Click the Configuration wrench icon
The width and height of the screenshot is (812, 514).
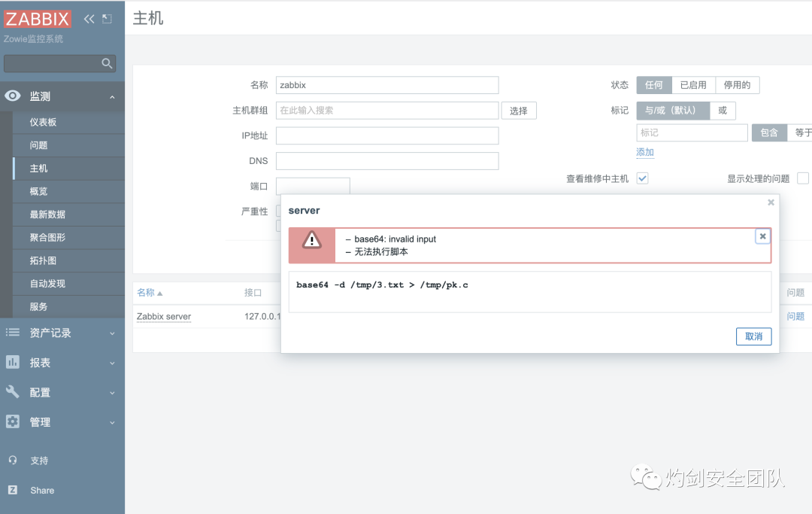(x=13, y=392)
